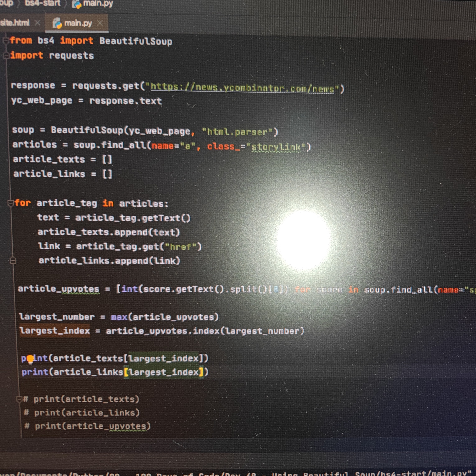This screenshot has height=476, width=476.
Task: Click the yellow intention lightbulb icon
Action: 30,359
